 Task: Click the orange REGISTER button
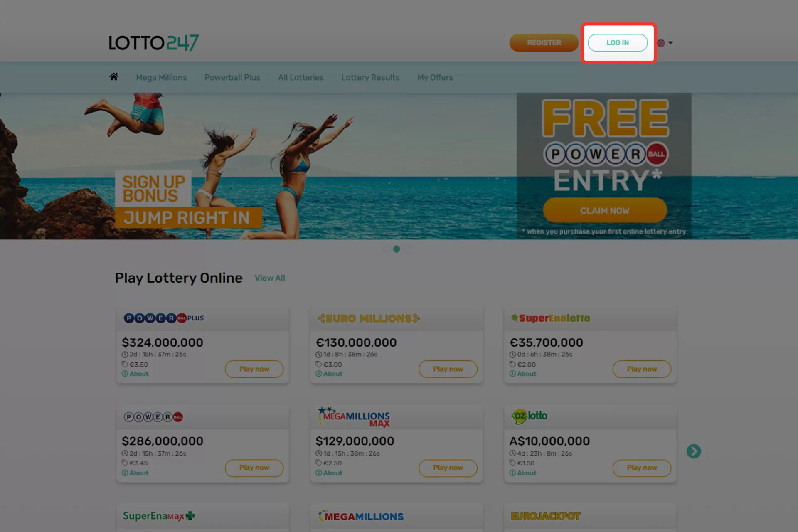pos(544,43)
